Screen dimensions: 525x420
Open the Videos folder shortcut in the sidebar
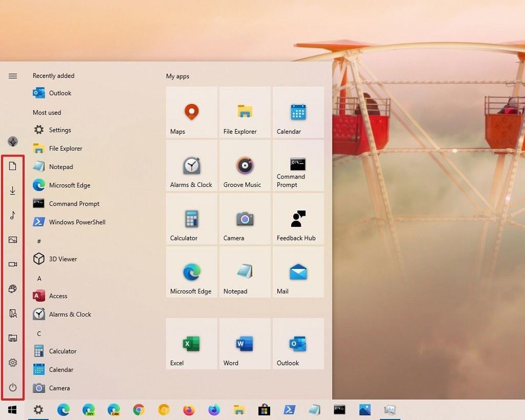[x=13, y=264]
